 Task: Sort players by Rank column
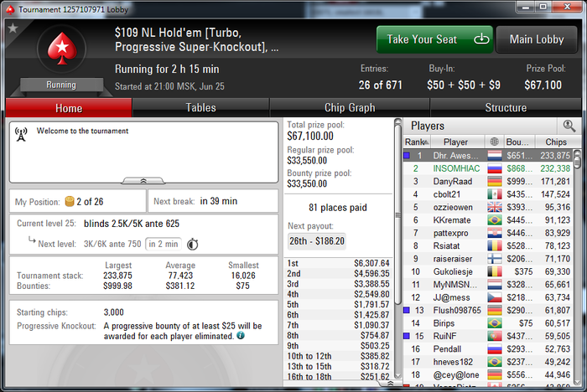pos(417,142)
